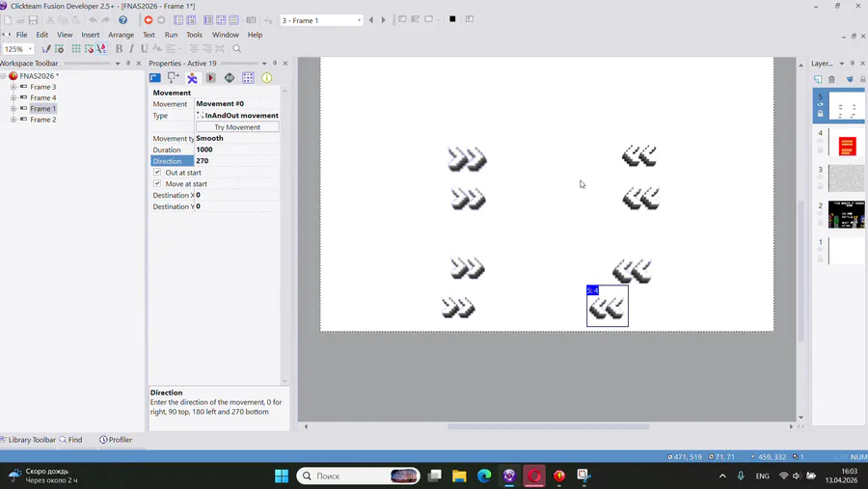Toggle the lock of layer 5
The height and width of the screenshot is (489, 868).
pos(821,114)
